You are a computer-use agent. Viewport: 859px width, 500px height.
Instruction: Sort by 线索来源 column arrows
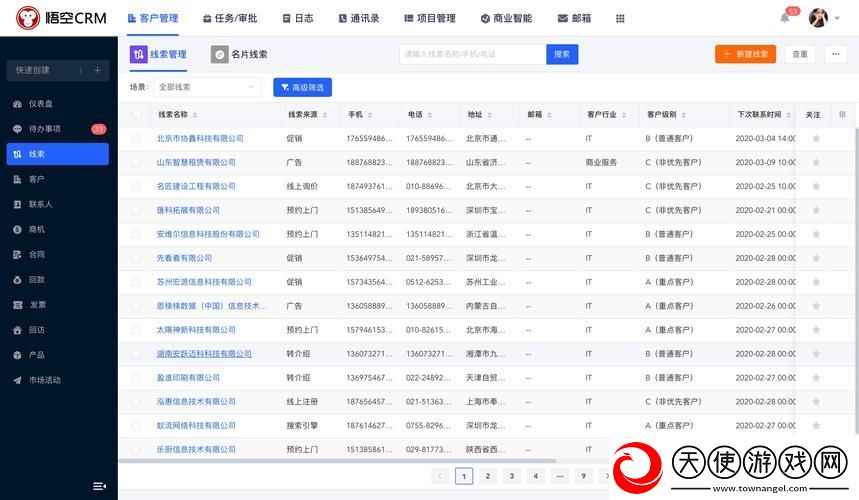tap(325, 114)
